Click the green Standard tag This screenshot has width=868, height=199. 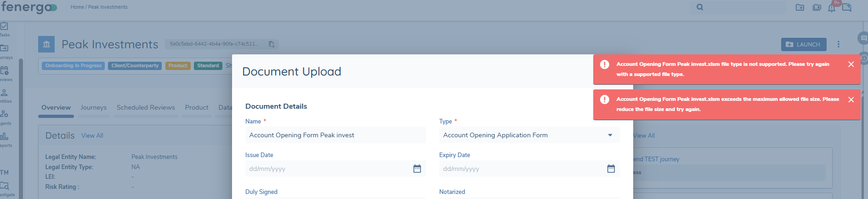(208, 66)
